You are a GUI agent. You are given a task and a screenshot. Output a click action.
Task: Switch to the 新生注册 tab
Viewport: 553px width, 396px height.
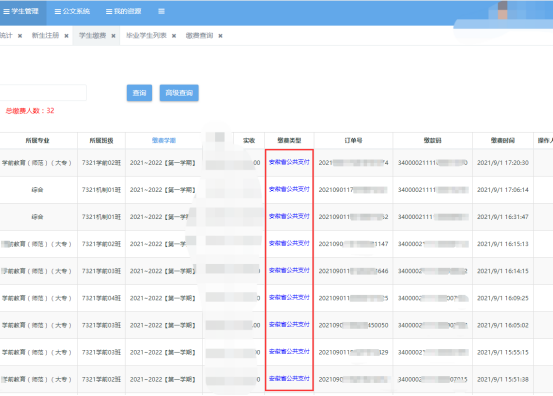tap(45, 35)
